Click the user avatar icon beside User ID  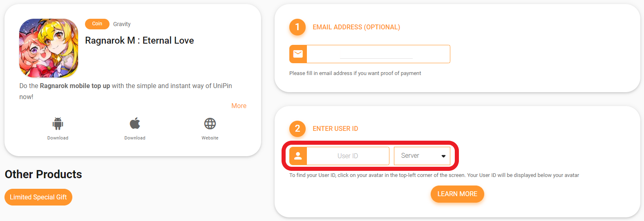pos(298,156)
